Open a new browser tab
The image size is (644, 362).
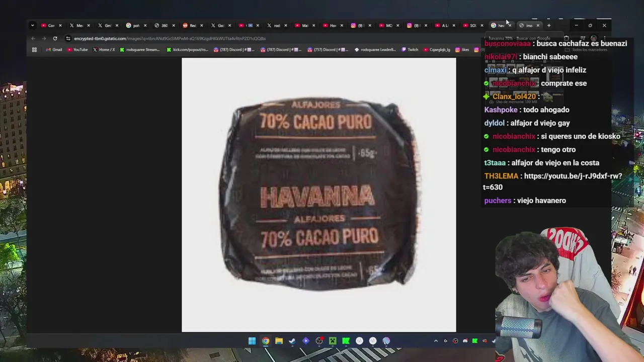click(x=549, y=25)
